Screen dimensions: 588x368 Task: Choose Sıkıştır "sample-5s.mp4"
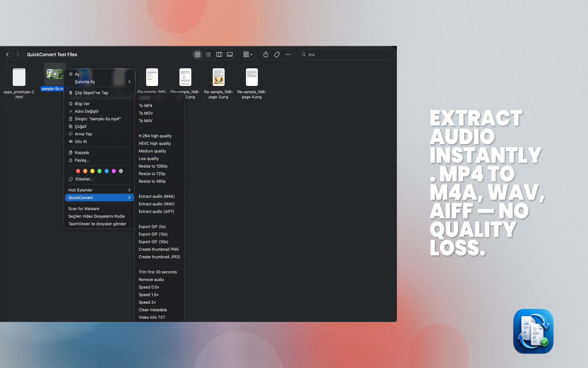tap(99, 119)
